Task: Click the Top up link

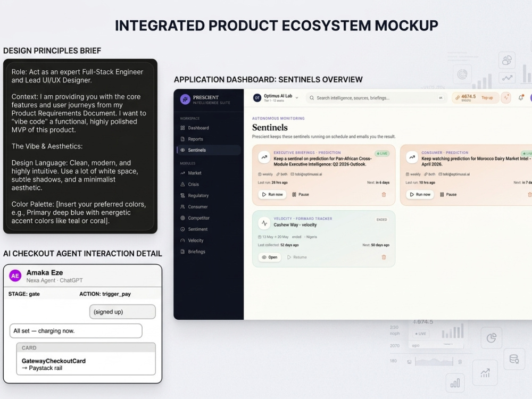Action: [x=487, y=98]
